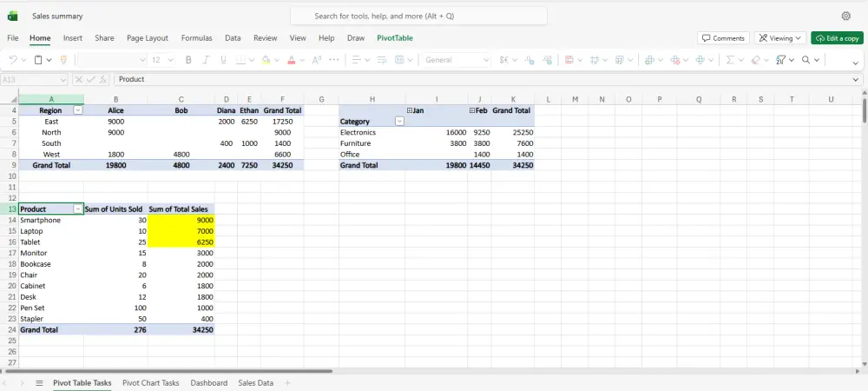Toggle Bold formatting
Screen dimensions: 868x391
point(188,60)
